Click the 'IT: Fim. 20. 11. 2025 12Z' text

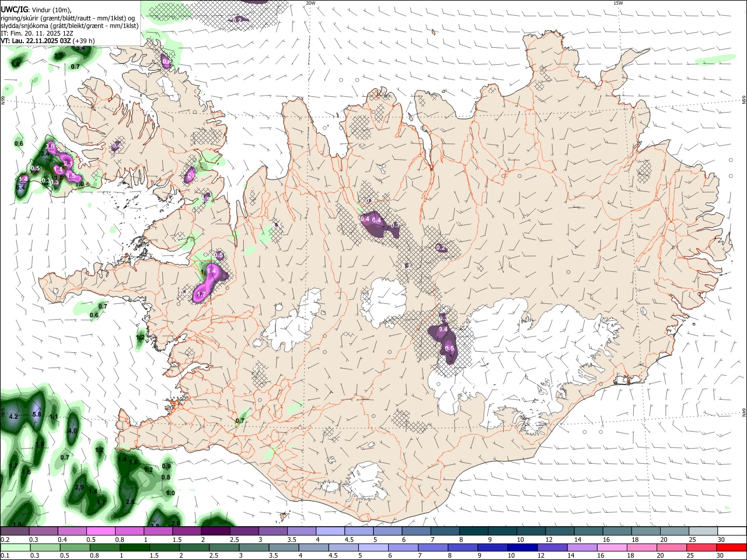pyautogui.click(x=37, y=33)
